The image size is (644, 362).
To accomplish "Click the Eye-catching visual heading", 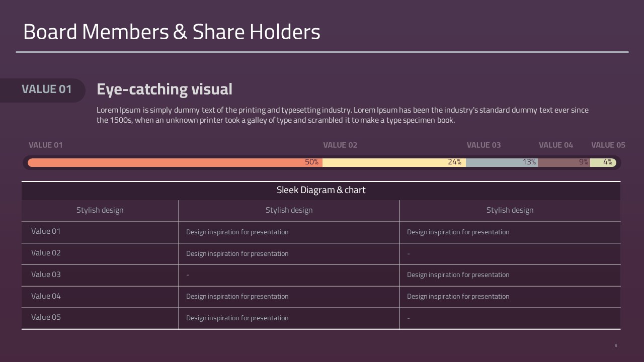I will coord(165,89).
